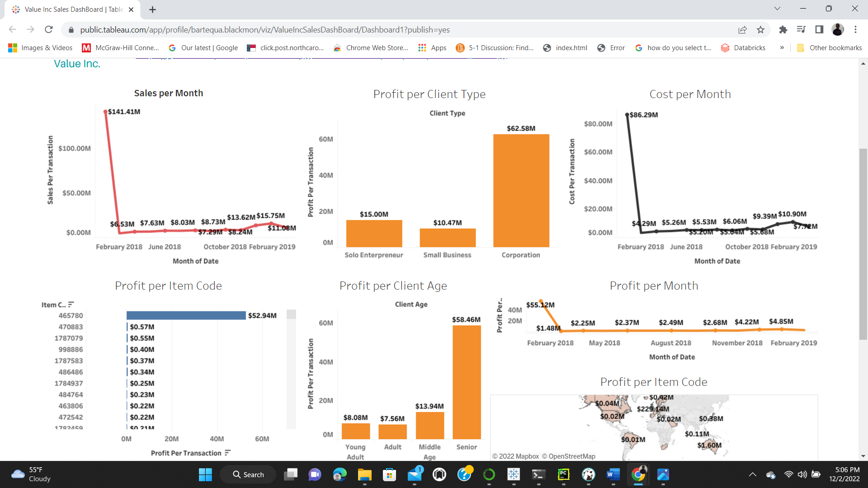The height and width of the screenshot is (488, 868).
Task: Toggle sort on the Profit Per Transaction axis
Action: pyautogui.click(x=227, y=452)
